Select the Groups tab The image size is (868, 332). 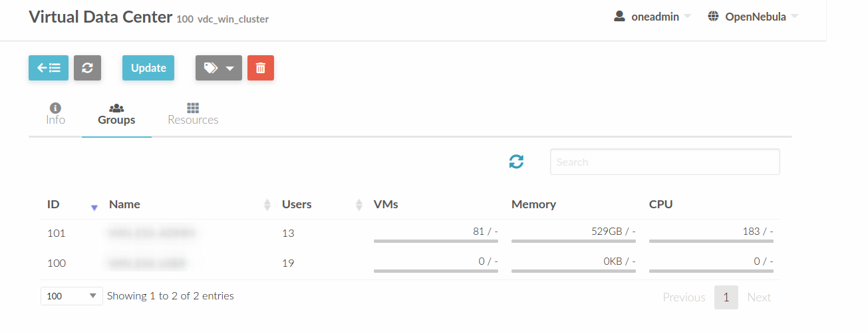116,114
